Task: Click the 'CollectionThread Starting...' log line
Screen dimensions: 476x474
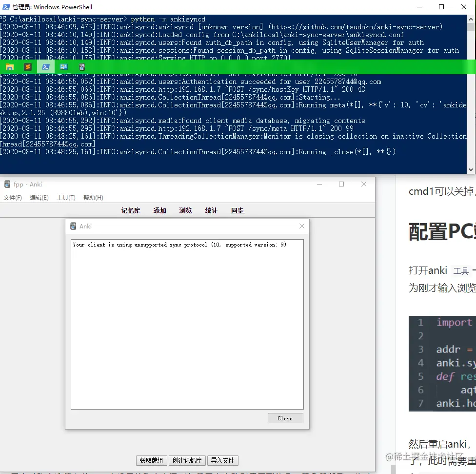Action: [x=170, y=97]
